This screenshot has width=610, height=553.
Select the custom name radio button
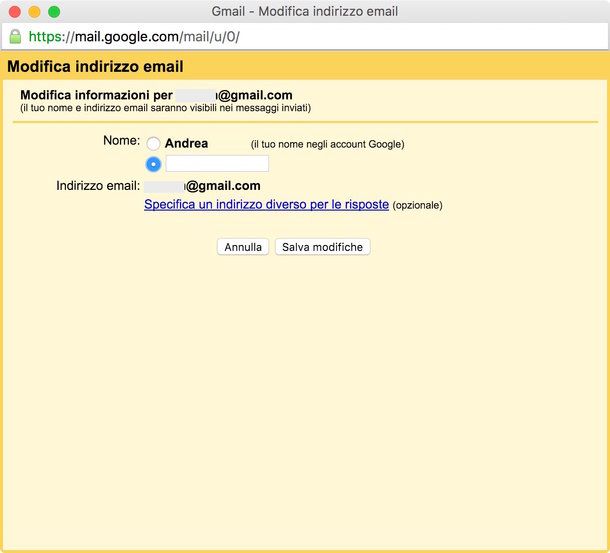(x=153, y=164)
